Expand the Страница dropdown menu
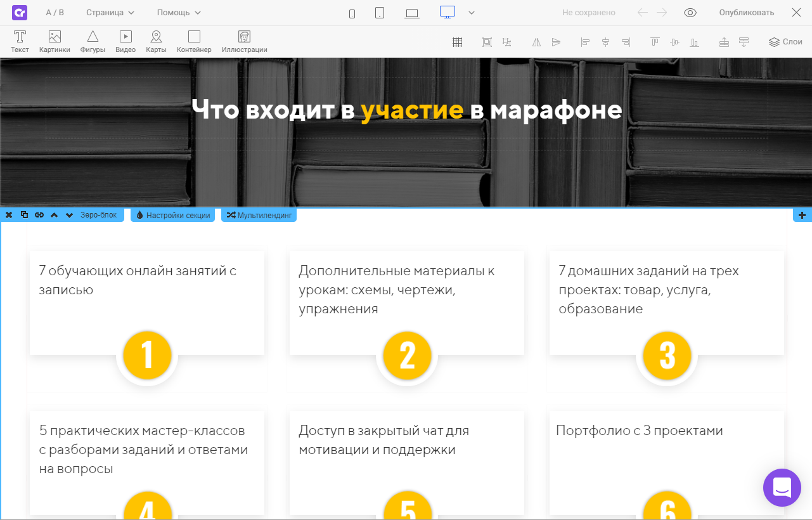The image size is (812, 520). click(x=110, y=13)
